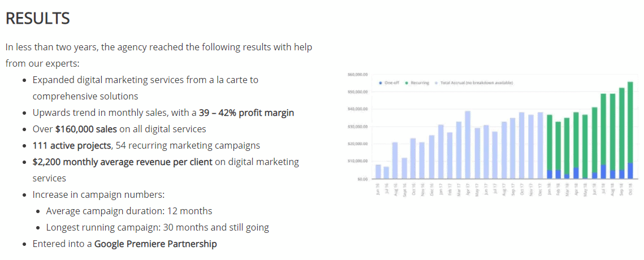Click the Jul 18 green bar
The height and width of the screenshot is (260, 644).
(603, 129)
